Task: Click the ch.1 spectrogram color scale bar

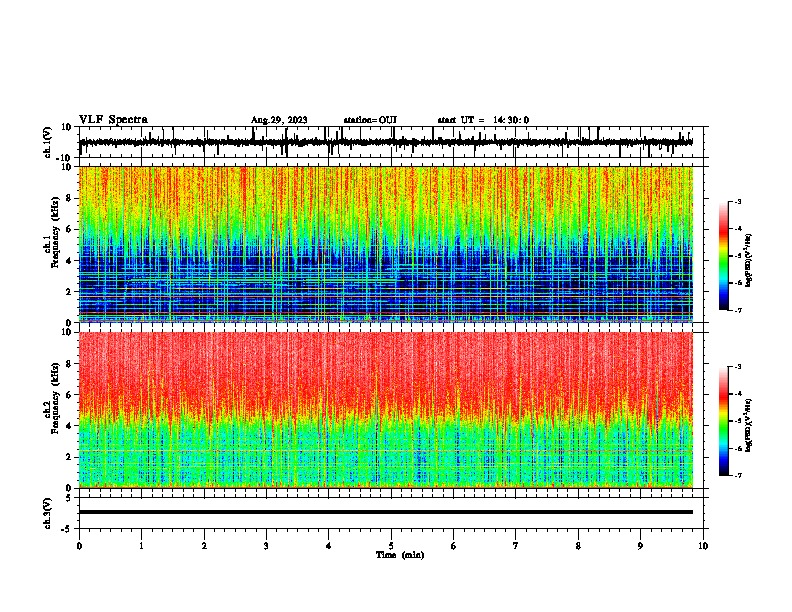Action: coord(724,256)
